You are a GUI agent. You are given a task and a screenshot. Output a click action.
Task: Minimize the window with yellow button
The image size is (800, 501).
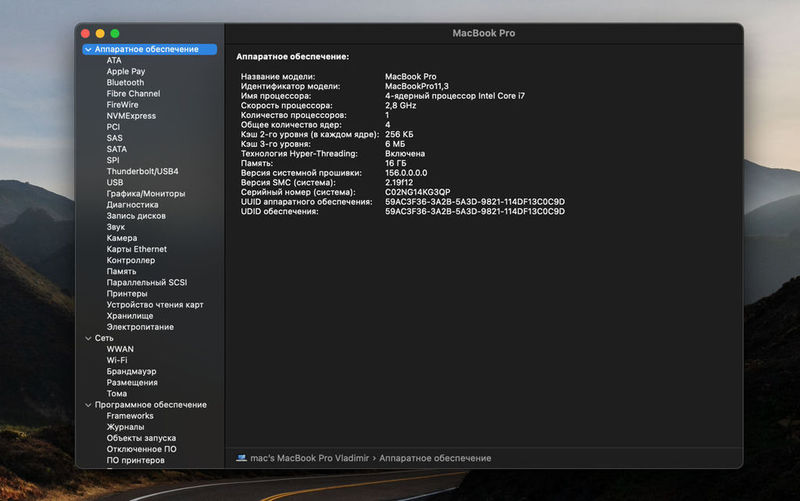(x=100, y=34)
